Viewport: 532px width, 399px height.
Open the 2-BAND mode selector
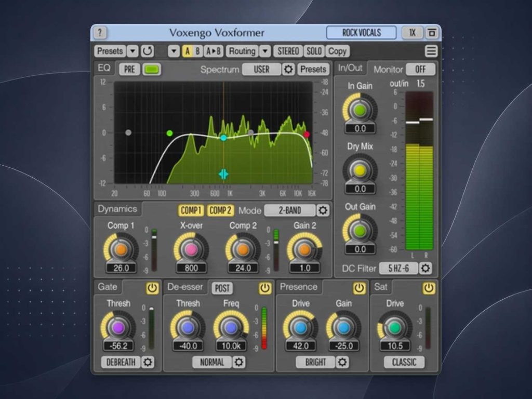290,210
